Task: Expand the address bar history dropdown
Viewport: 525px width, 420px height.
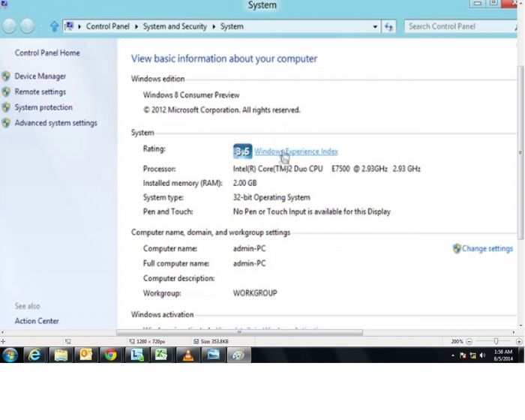Action: (x=376, y=26)
